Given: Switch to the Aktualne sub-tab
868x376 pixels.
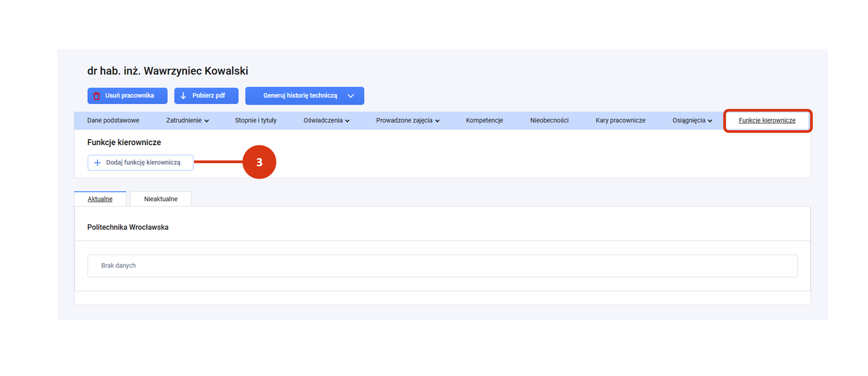Looking at the screenshot, I should [x=100, y=199].
